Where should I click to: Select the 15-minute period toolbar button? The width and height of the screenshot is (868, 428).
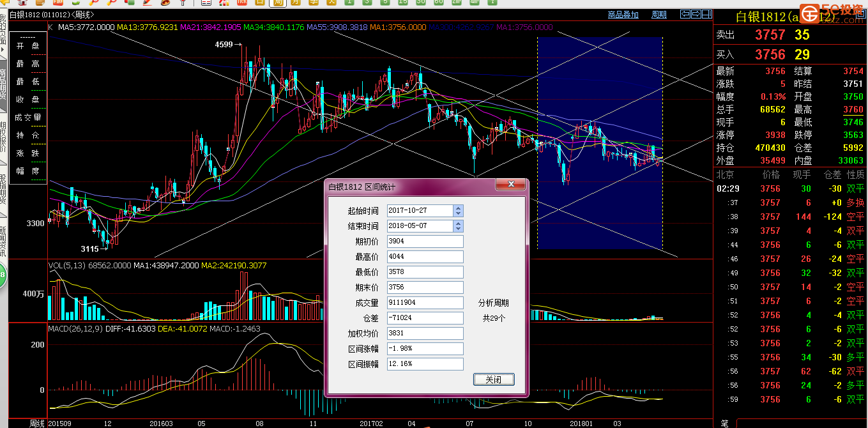[402, 3]
